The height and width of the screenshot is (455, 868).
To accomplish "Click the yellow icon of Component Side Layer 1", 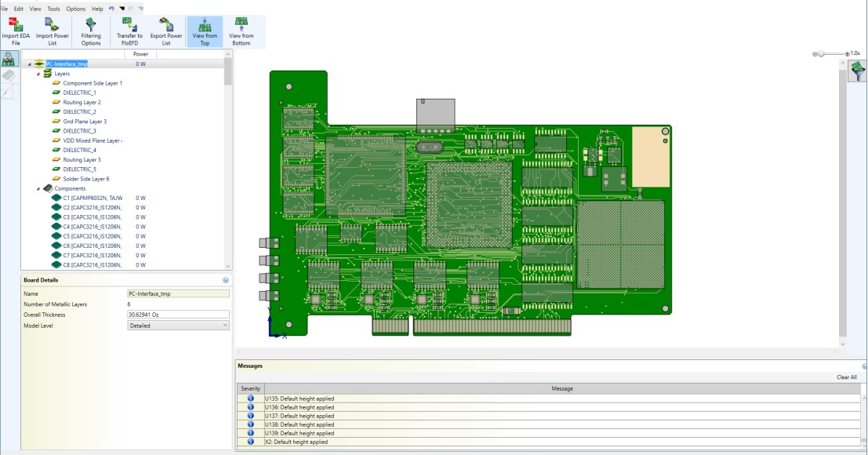I will pyautogui.click(x=56, y=83).
